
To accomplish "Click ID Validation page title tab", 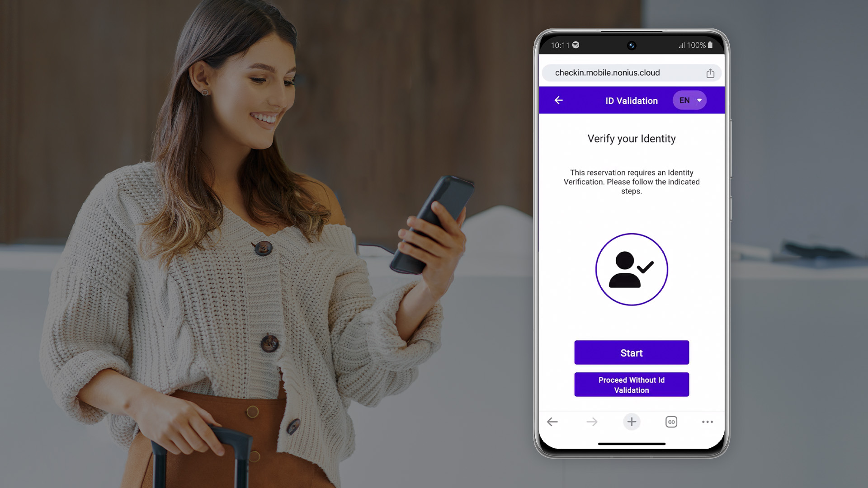I will (631, 100).
